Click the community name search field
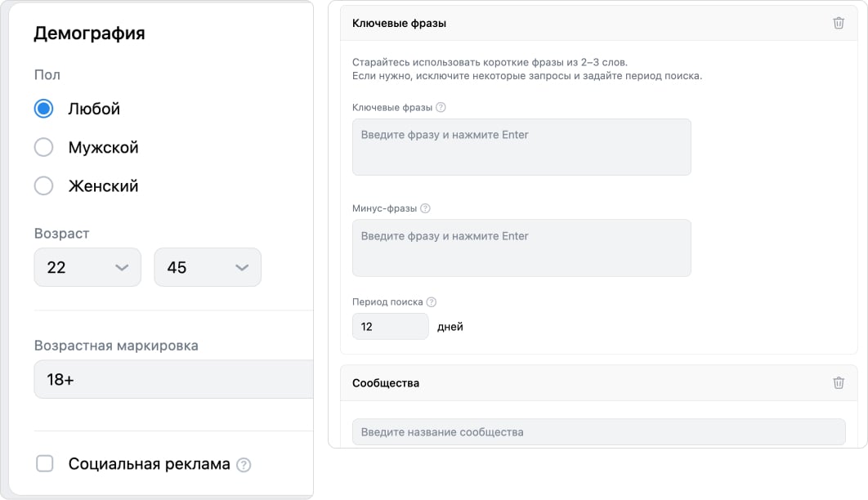868x500 pixels. [x=598, y=432]
